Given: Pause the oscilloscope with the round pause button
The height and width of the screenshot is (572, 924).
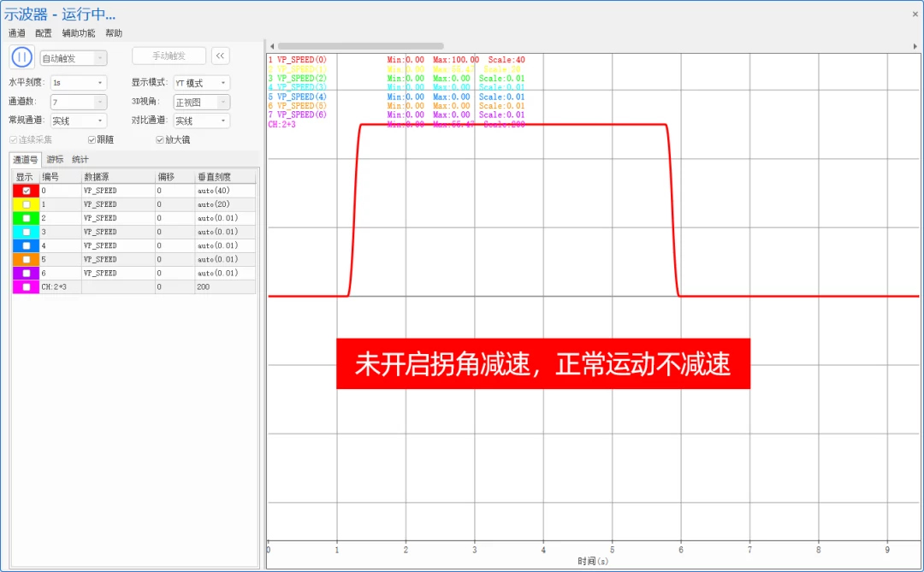Looking at the screenshot, I should 21,57.
